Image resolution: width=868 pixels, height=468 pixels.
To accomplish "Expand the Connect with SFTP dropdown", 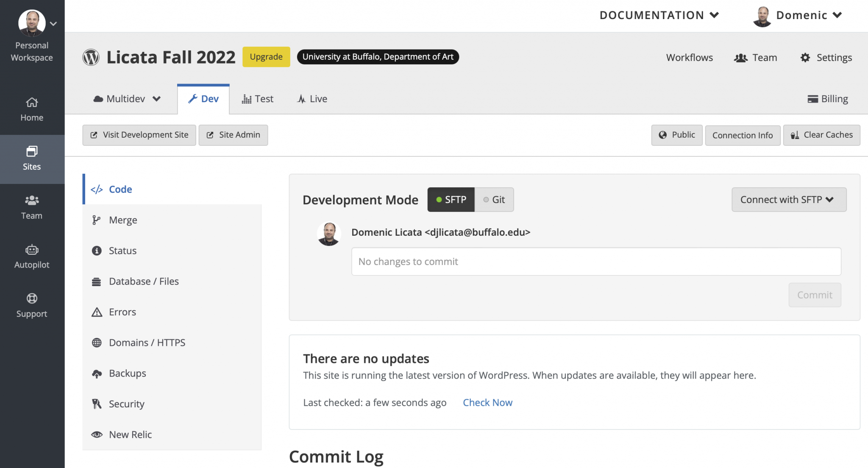I will click(x=789, y=200).
